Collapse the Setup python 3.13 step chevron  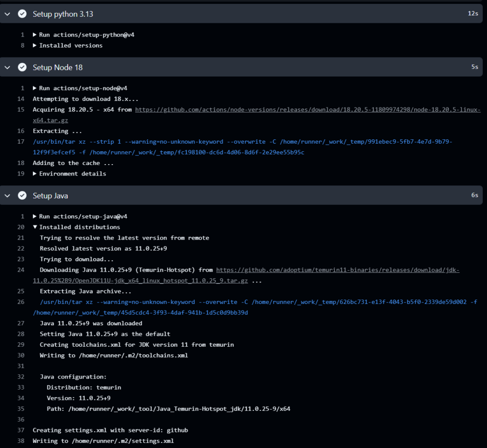[8, 14]
